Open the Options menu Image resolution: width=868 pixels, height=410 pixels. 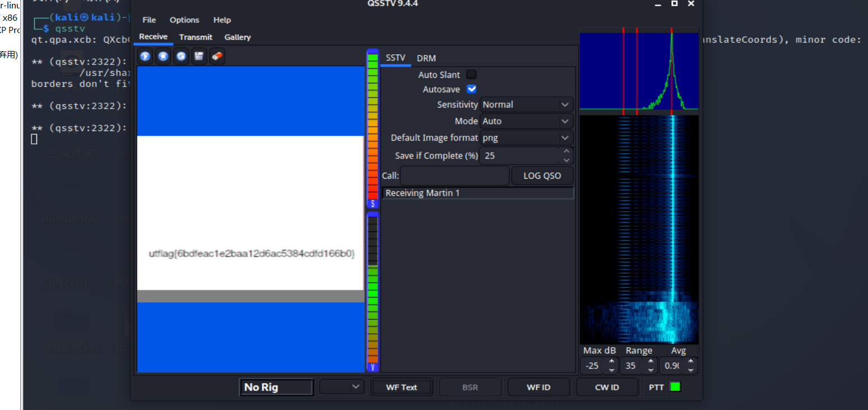[184, 20]
